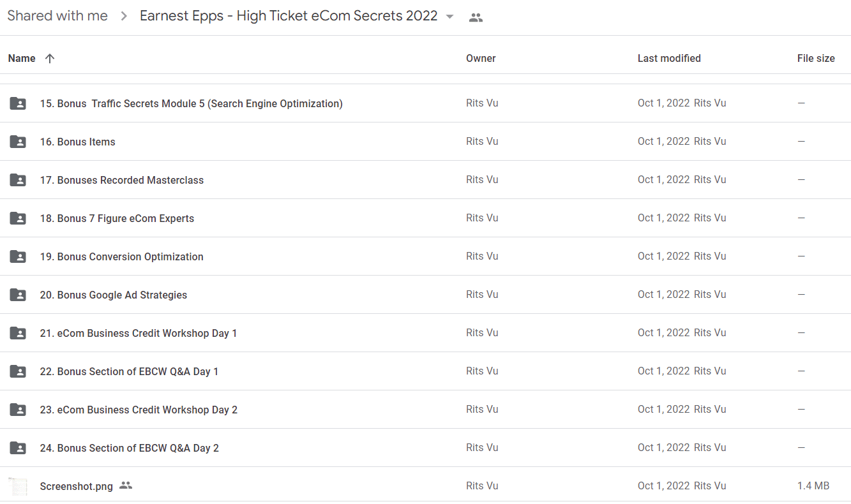Go back to Shared with me

(x=57, y=16)
